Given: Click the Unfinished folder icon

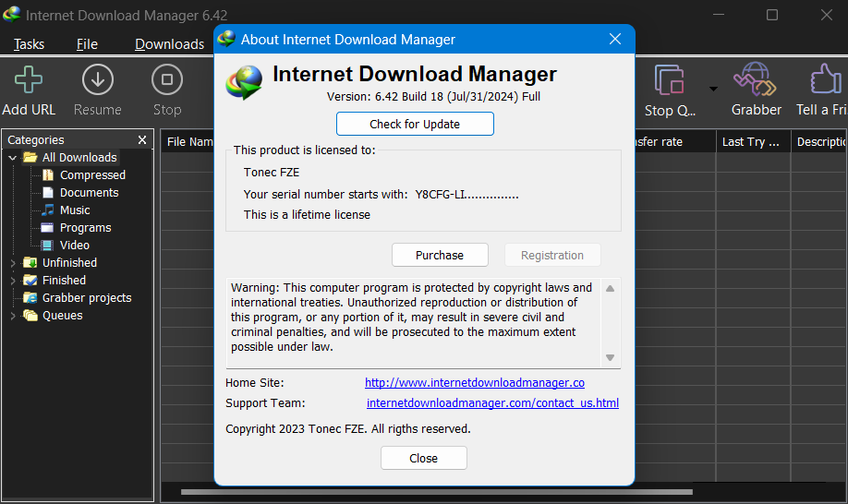Looking at the screenshot, I should click(x=30, y=262).
